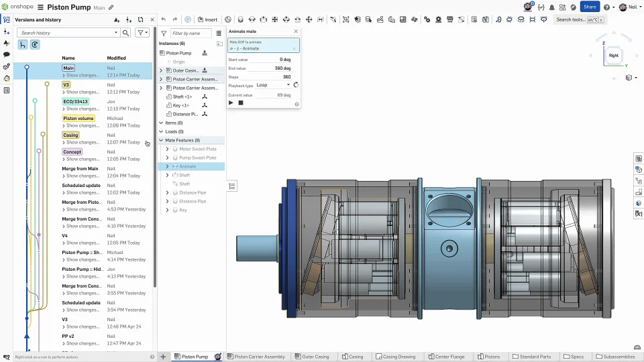Click the magnifier search button for history
644x362 pixels.
pos(125,33)
